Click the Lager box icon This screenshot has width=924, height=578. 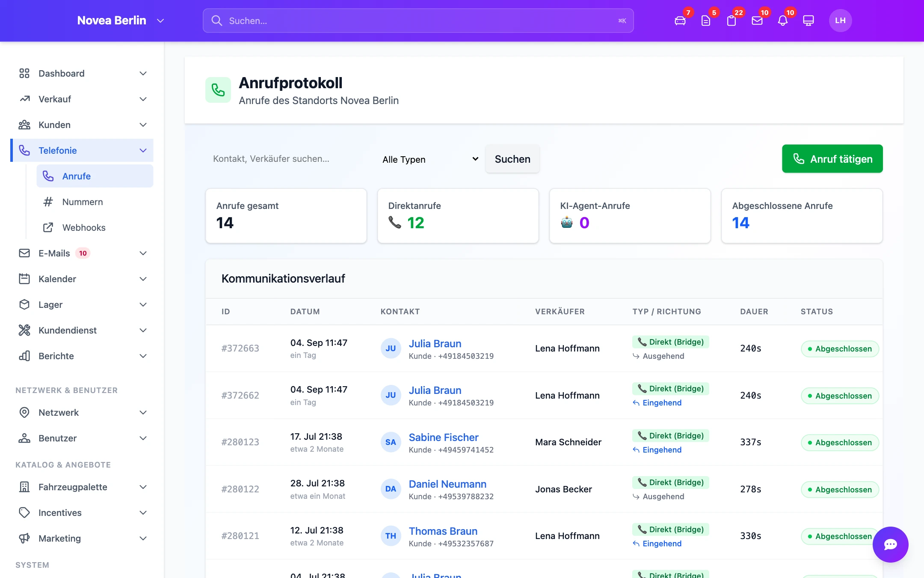click(24, 304)
